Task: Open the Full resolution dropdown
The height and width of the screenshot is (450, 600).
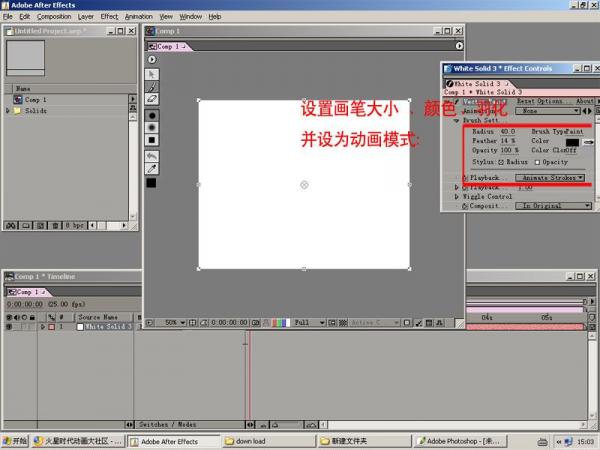Action: (x=309, y=323)
